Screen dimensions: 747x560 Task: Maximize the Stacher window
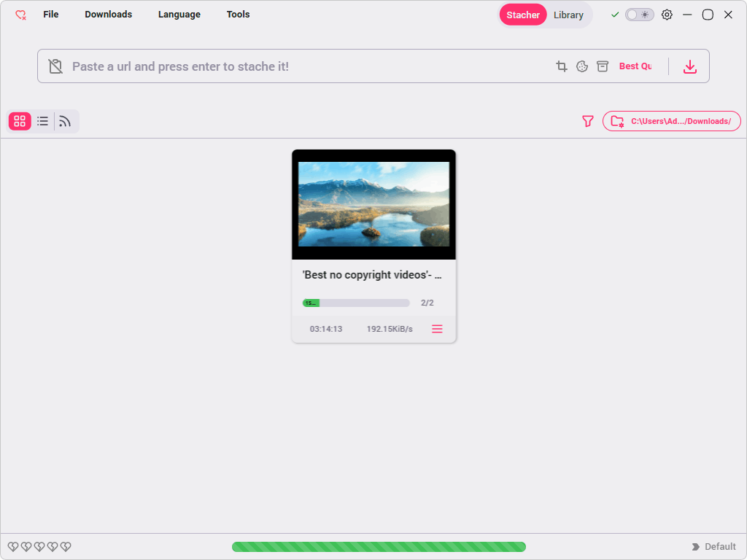pyautogui.click(x=708, y=15)
